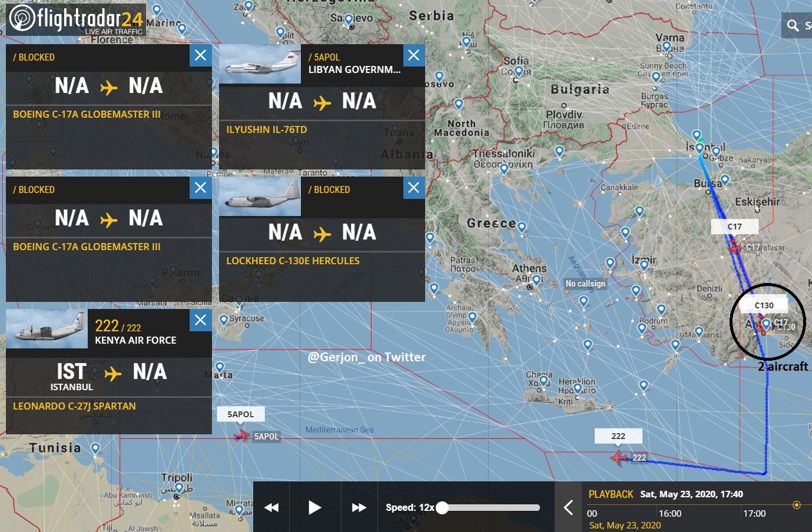Click the 5APOL callsign label

pos(241,414)
